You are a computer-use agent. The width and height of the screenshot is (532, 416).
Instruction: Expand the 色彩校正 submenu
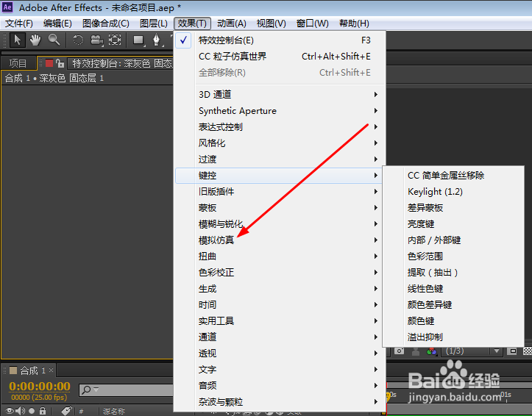point(280,273)
